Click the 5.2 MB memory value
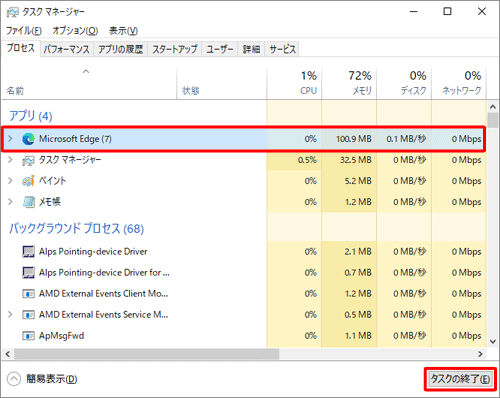The width and height of the screenshot is (500, 398). (x=358, y=181)
